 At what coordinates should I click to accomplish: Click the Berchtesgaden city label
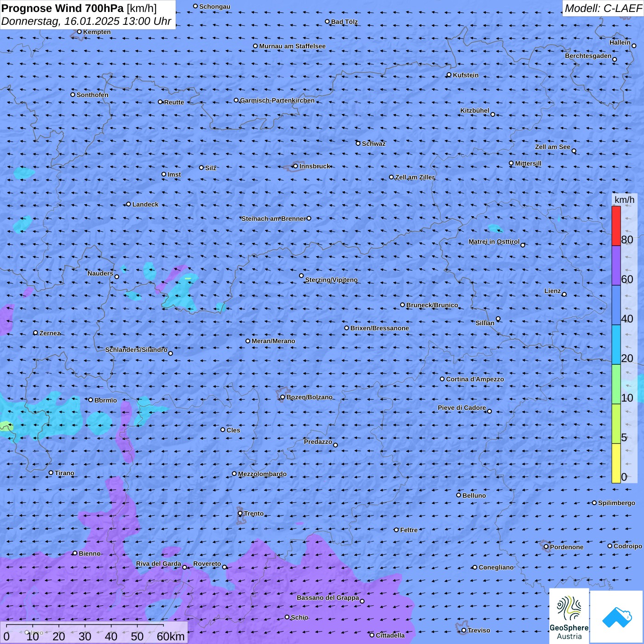tap(588, 56)
